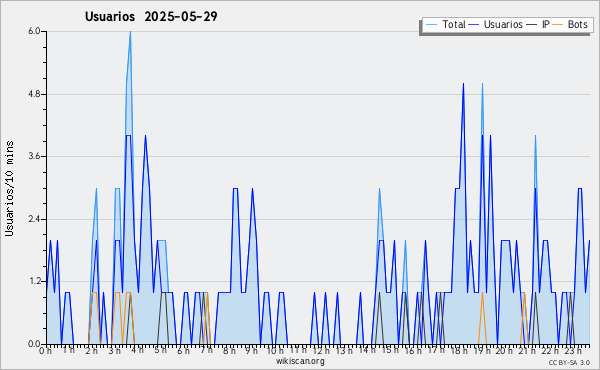Click the 1.2 y-axis value
This screenshot has width=600, height=370.
pyautogui.click(x=34, y=281)
